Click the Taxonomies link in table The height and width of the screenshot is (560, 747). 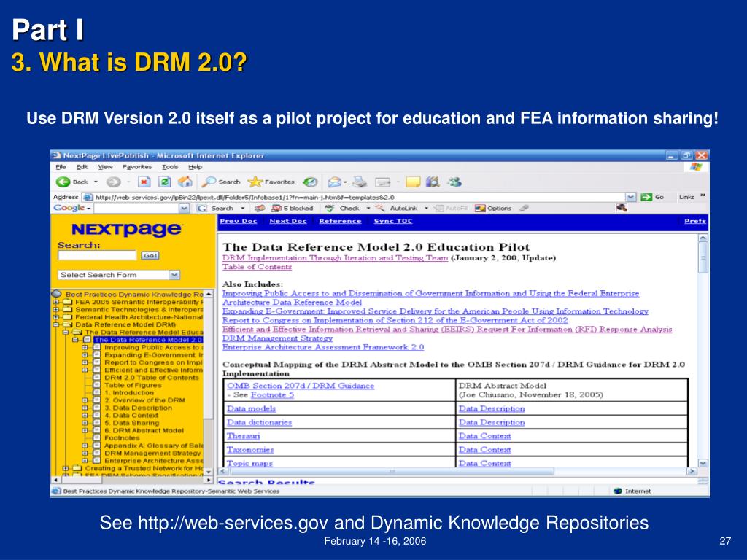coord(250,450)
